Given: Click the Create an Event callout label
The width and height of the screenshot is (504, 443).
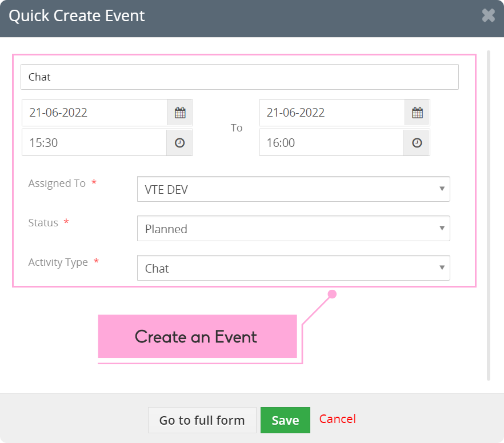Looking at the screenshot, I should click(x=197, y=336).
